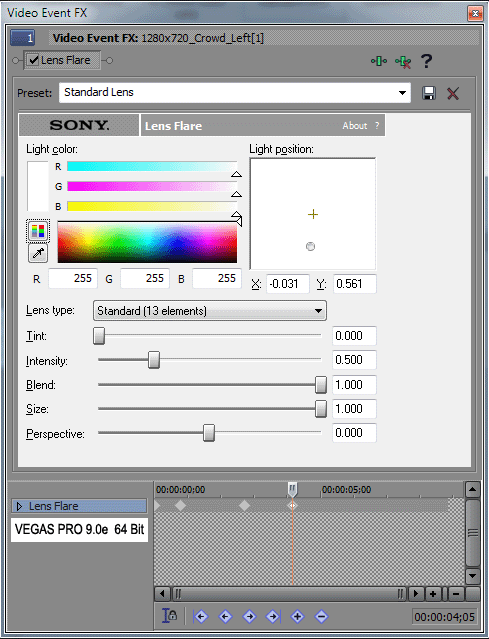489x639 pixels.
Task: Click the G value field showing 255
Action: pyautogui.click(x=145, y=279)
